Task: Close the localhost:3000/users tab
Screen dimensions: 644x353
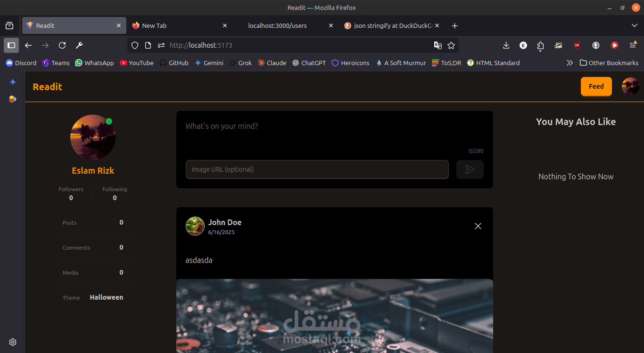Action: [x=331, y=25]
